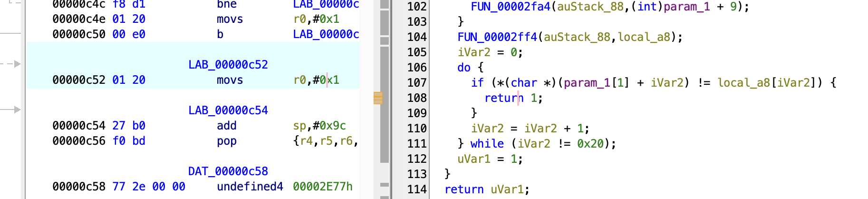
Task: Click the pop register list {r4,r5,r6,
Action: click(x=326, y=141)
